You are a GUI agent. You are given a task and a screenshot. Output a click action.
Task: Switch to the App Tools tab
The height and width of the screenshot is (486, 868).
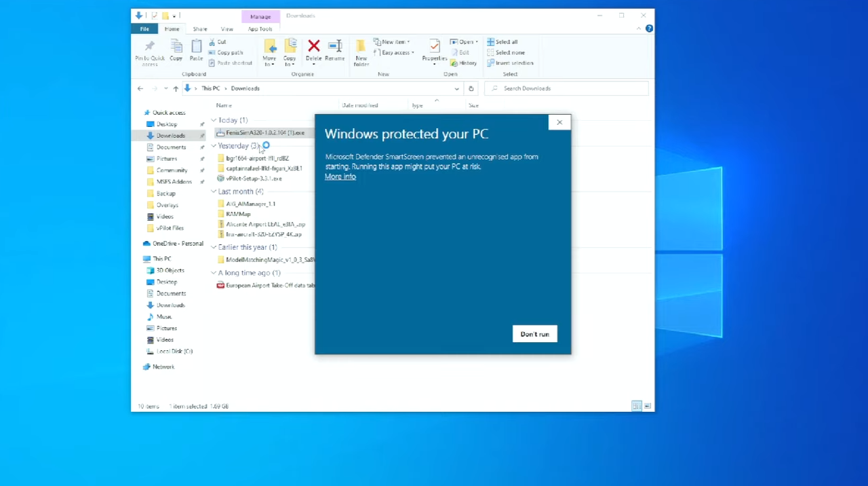pyautogui.click(x=260, y=29)
